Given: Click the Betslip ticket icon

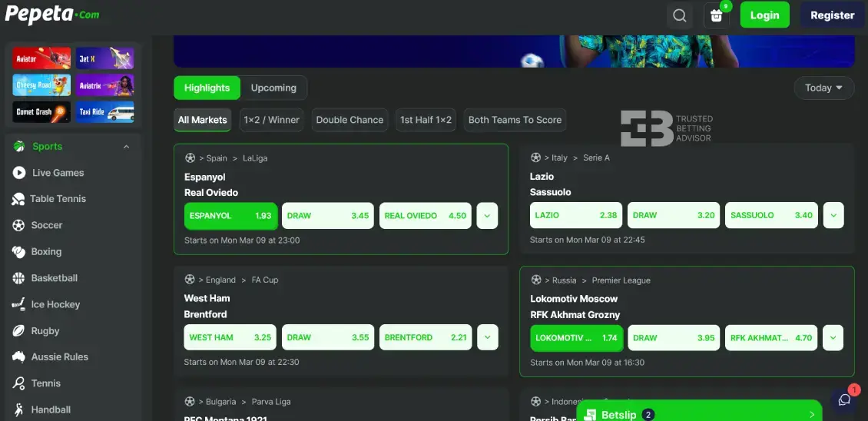Looking at the screenshot, I should click(x=591, y=415).
